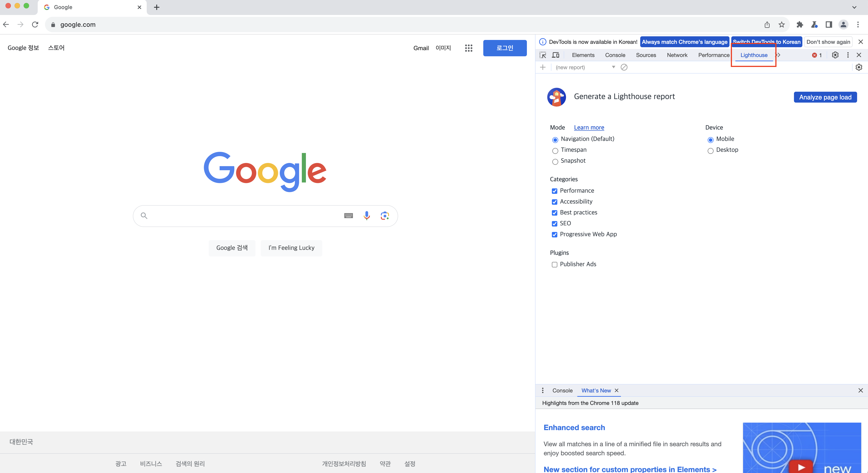Open the (new report) dropdown

585,67
